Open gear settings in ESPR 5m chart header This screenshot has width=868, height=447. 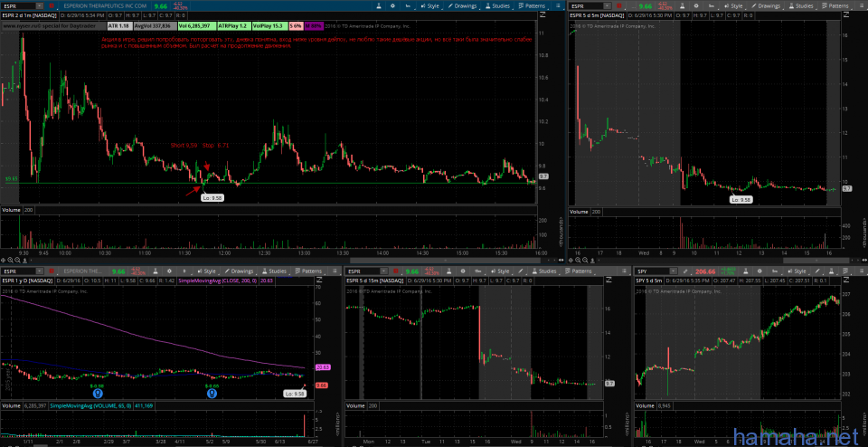click(697, 5)
